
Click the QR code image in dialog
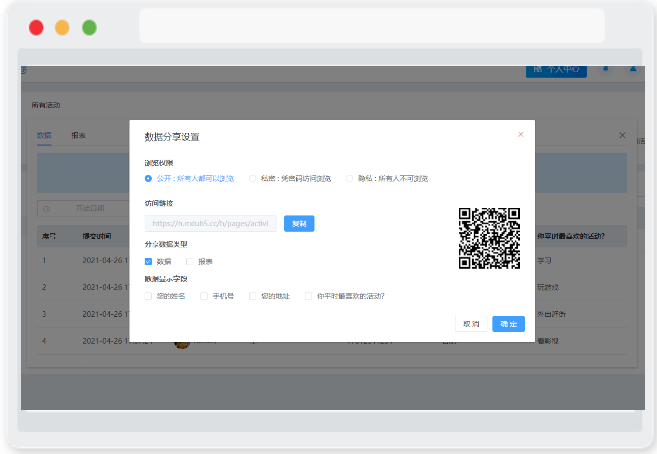pyautogui.click(x=489, y=238)
